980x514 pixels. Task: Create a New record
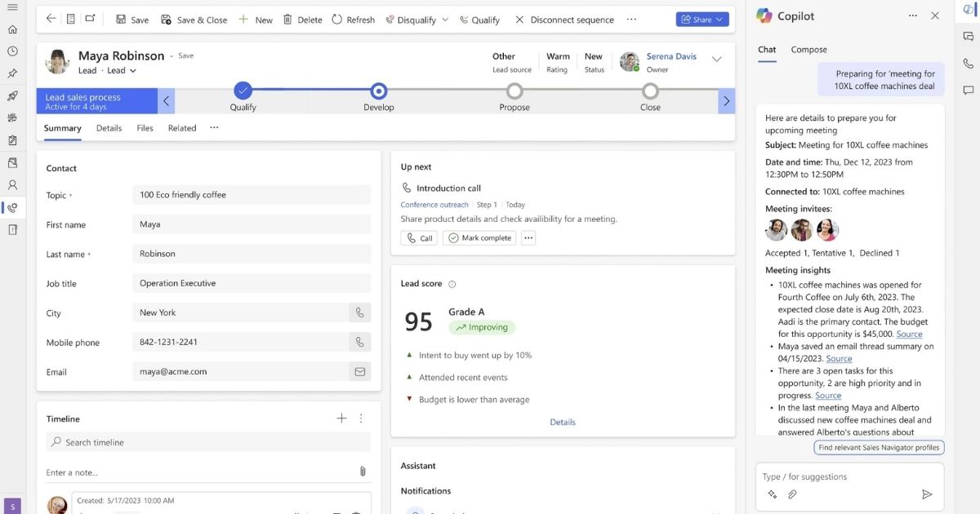(x=256, y=20)
